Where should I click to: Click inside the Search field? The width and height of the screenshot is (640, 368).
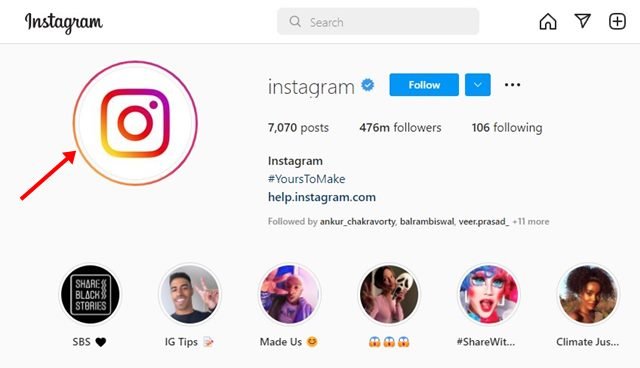[x=378, y=22]
